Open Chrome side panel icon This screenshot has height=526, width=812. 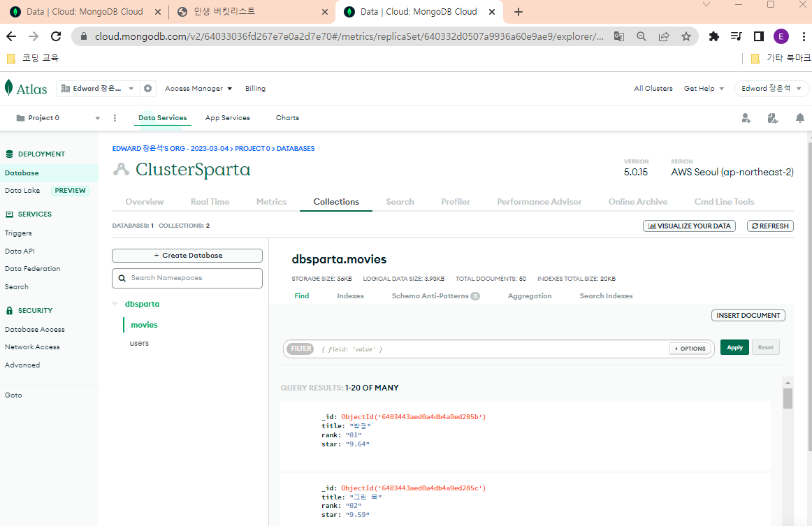click(x=759, y=36)
